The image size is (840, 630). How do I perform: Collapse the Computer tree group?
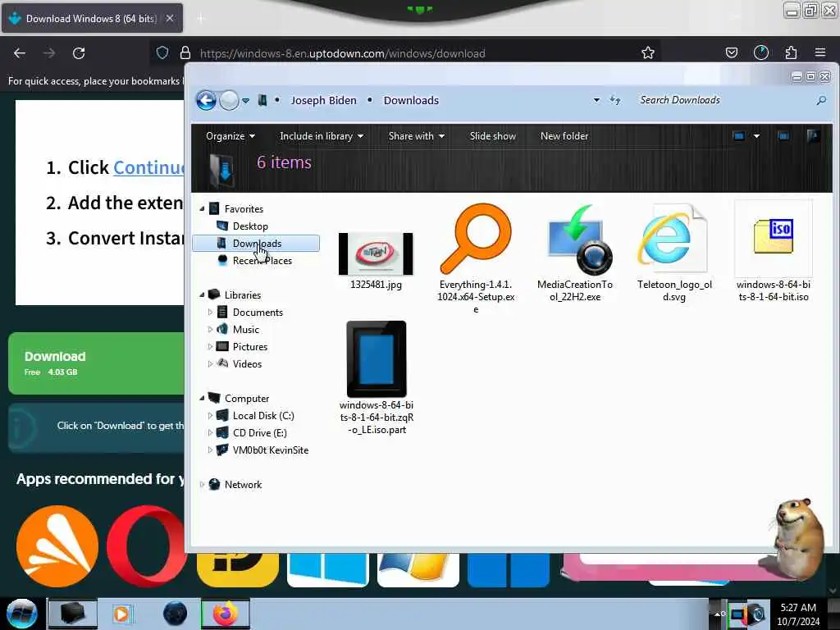coord(202,399)
